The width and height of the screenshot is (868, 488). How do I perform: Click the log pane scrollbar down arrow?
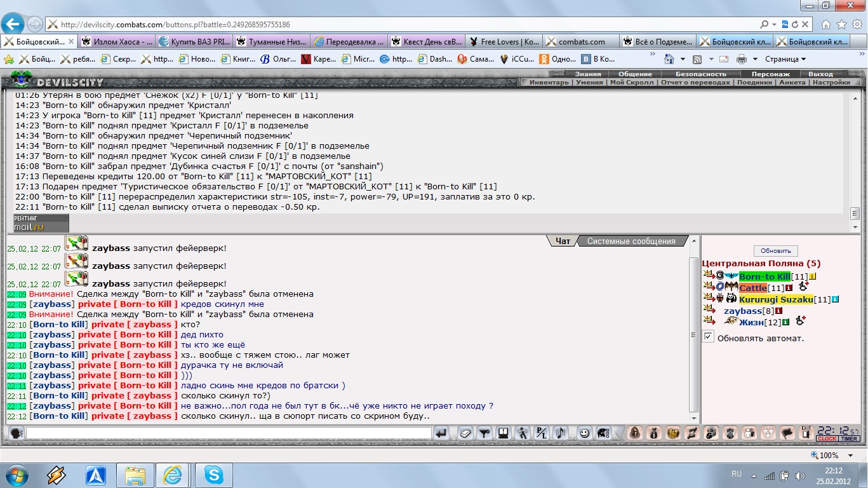(855, 227)
